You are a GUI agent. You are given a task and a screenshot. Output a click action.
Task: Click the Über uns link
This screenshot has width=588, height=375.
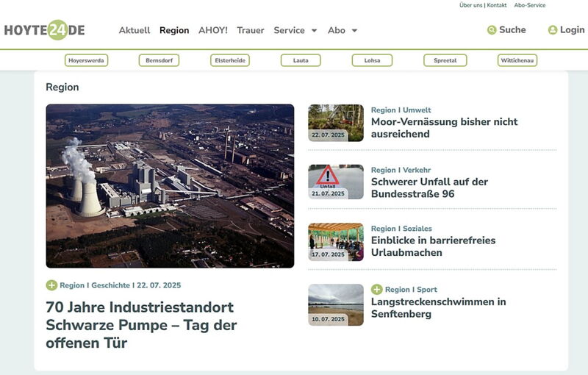pyautogui.click(x=471, y=5)
